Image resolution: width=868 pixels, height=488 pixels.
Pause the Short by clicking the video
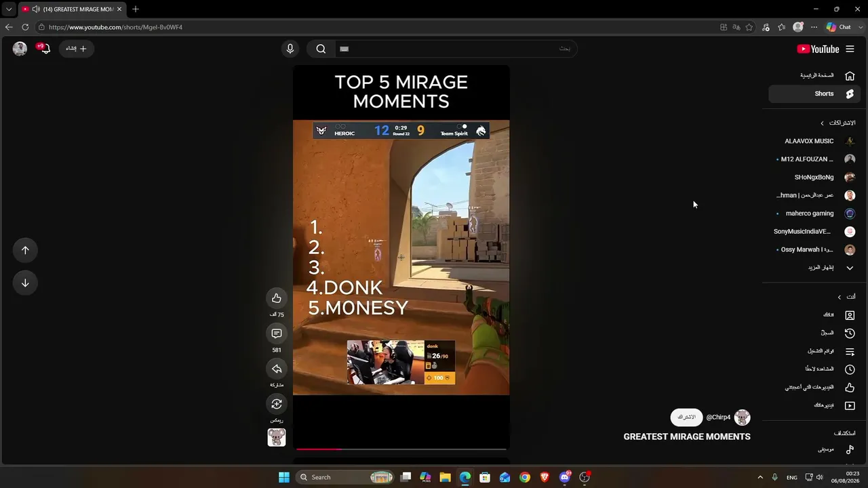(401, 258)
